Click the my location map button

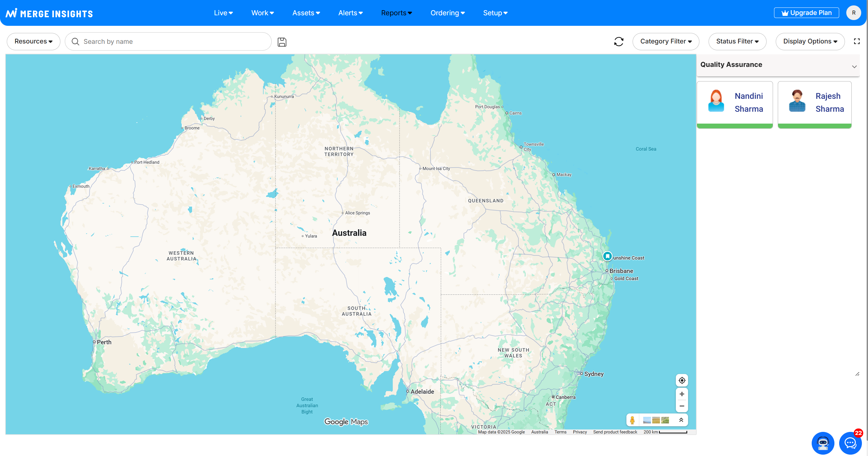pyautogui.click(x=682, y=380)
